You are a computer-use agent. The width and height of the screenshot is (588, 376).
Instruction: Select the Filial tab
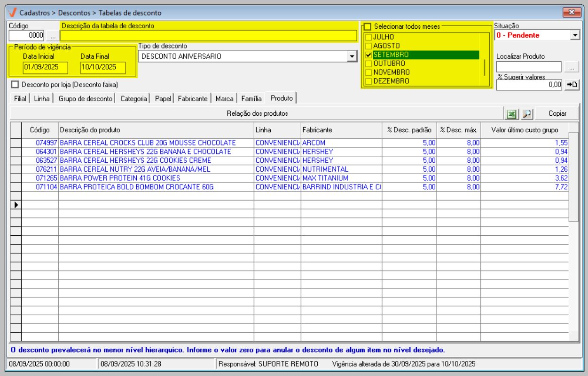click(x=20, y=99)
